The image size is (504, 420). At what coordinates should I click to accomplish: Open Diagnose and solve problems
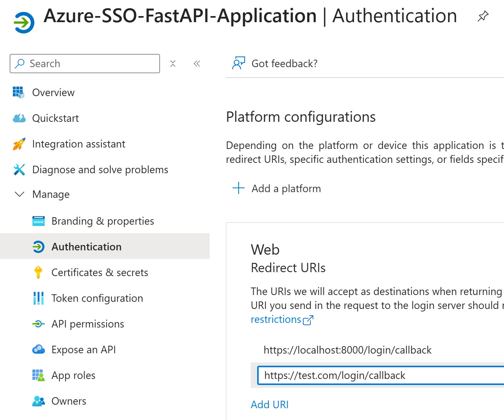(x=100, y=170)
